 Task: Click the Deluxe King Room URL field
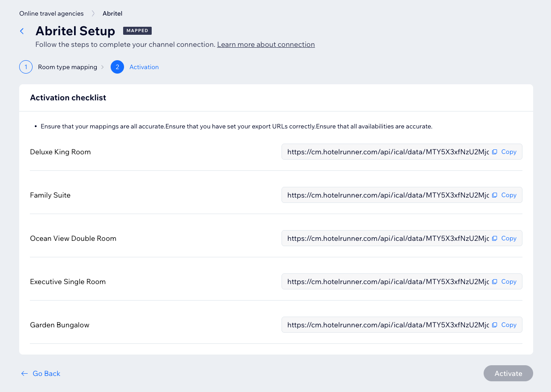click(387, 152)
